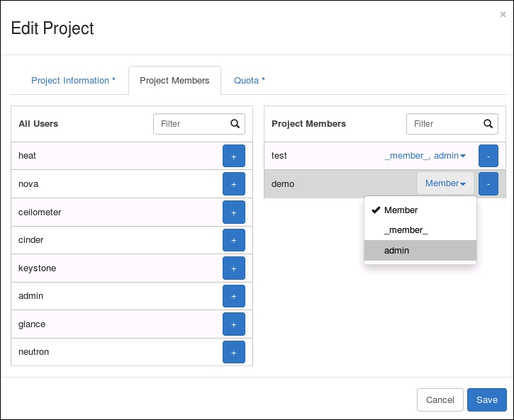Screen dimensions: 514x420
Task: Add cinder user to project members
Action: [233, 240]
